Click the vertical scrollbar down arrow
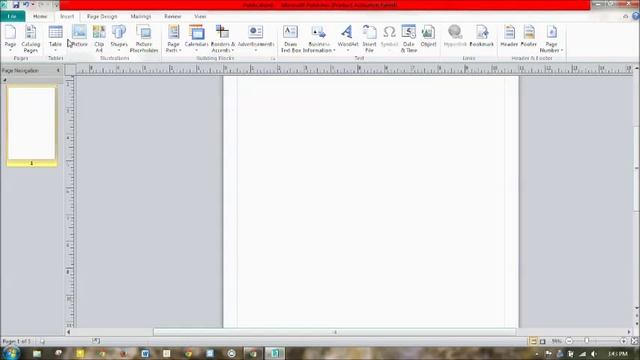This screenshot has width=640, height=360. point(636,308)
